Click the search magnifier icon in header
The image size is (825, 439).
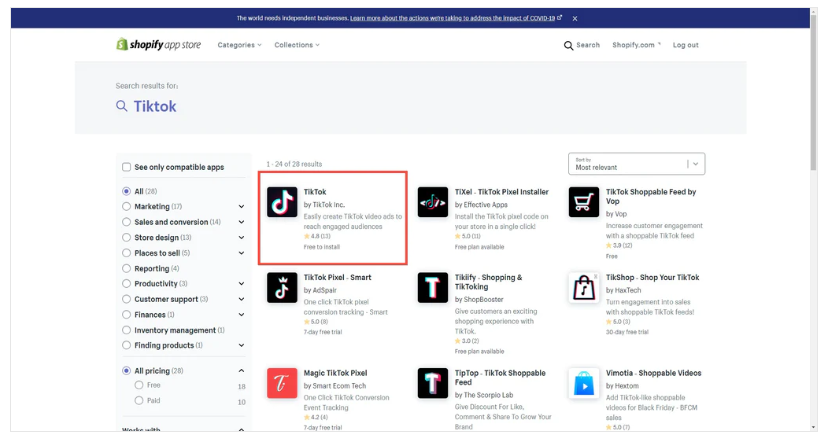tap(568, 45)
